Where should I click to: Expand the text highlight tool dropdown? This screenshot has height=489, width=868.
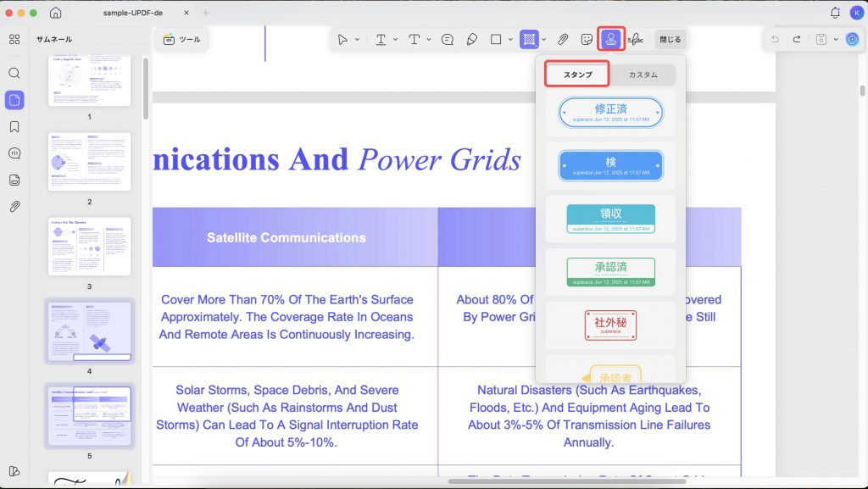coord(395,39)
